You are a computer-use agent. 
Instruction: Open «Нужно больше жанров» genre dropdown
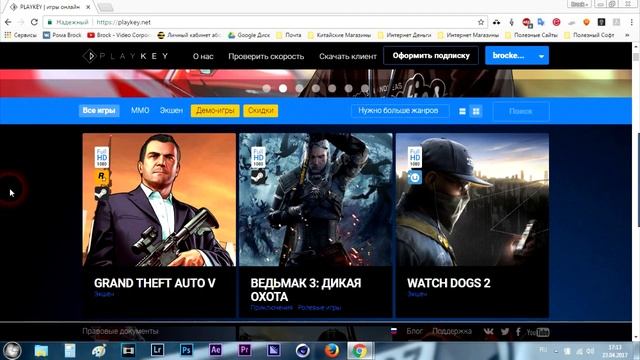tap(400, 111)
